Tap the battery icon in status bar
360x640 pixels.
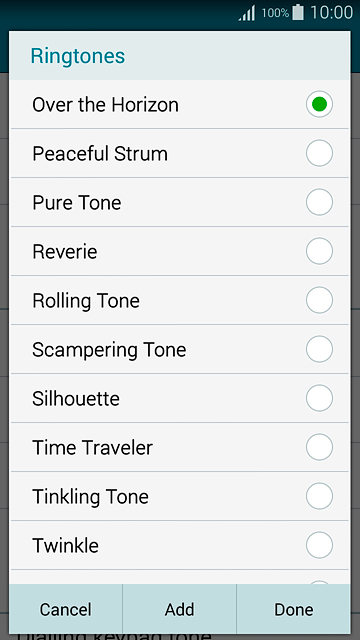(298, 12)
